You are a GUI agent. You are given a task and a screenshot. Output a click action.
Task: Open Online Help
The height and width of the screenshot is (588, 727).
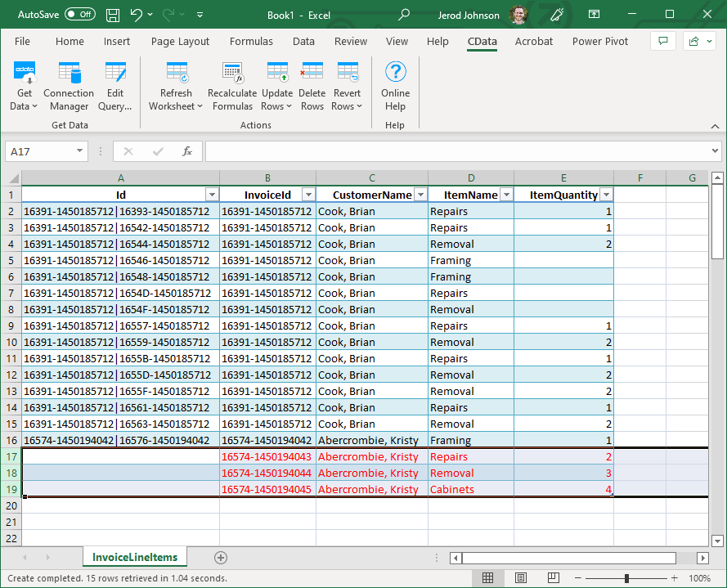[x=396, y=86]
